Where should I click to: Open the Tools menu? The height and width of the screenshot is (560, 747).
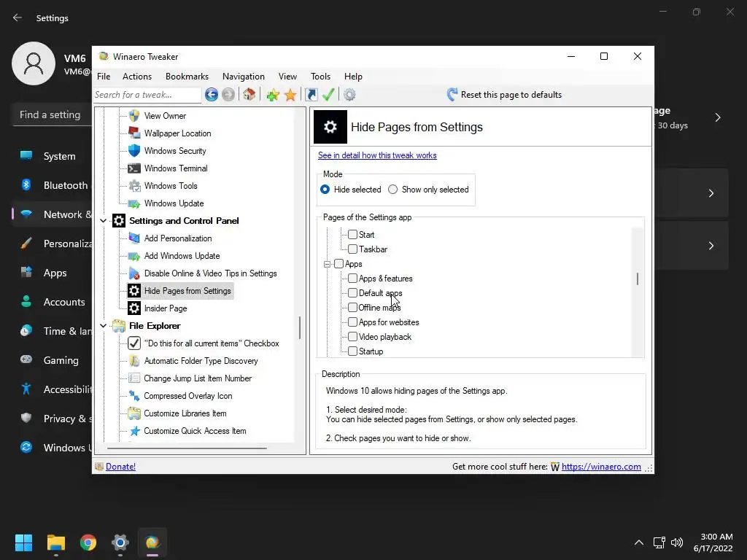(x=320, y=76)
